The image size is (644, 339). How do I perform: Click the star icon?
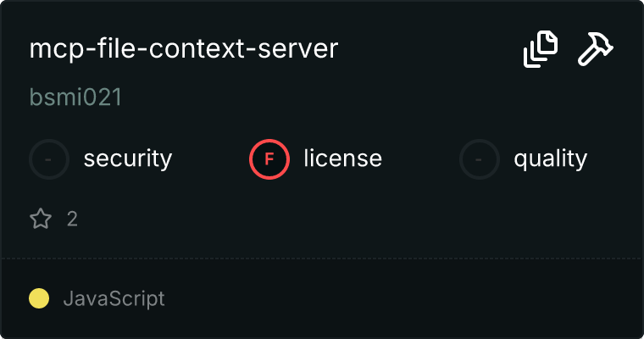tap(41, 220)
